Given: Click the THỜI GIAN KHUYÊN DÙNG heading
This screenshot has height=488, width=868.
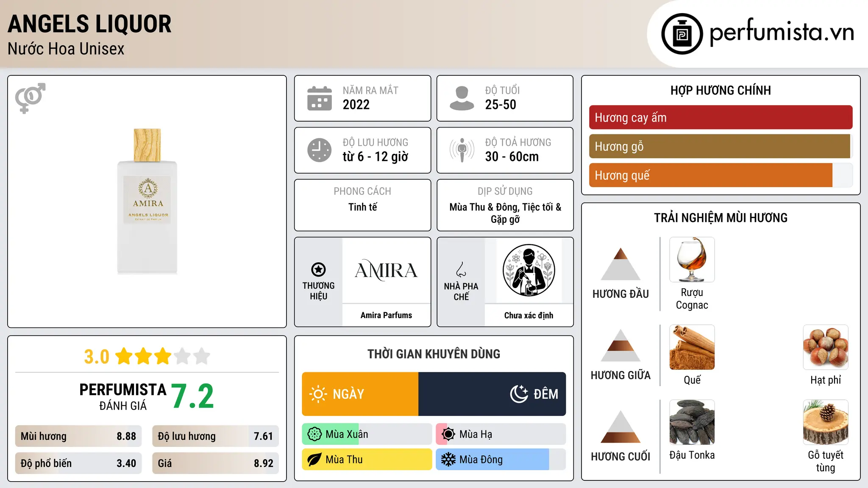Looking at the screenshot, I should click(434, 354).
